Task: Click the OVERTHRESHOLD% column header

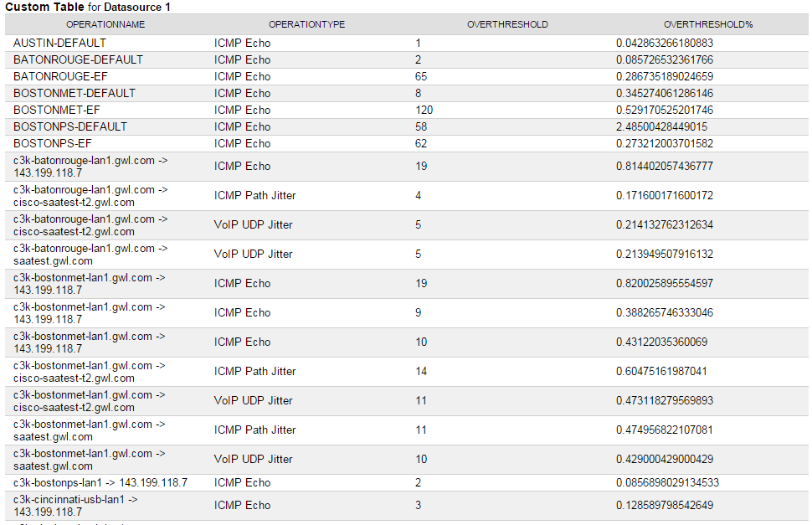Action: [x=708, y=24]
